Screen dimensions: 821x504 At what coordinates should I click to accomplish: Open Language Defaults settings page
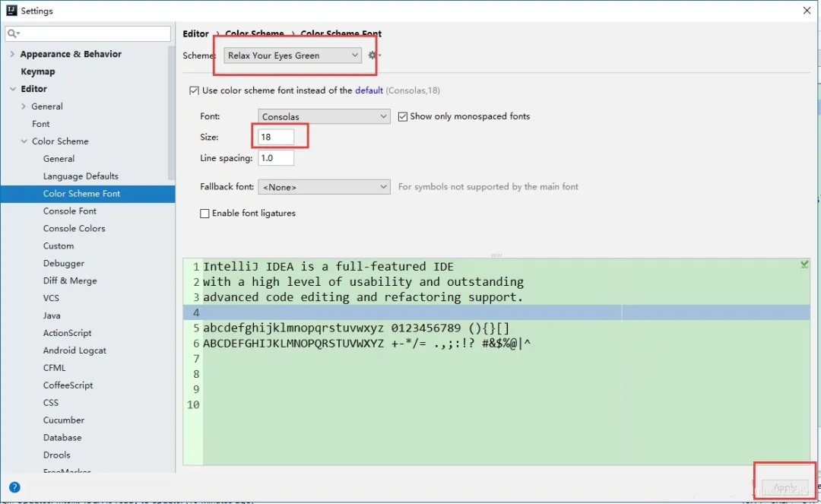click(81, 176)
